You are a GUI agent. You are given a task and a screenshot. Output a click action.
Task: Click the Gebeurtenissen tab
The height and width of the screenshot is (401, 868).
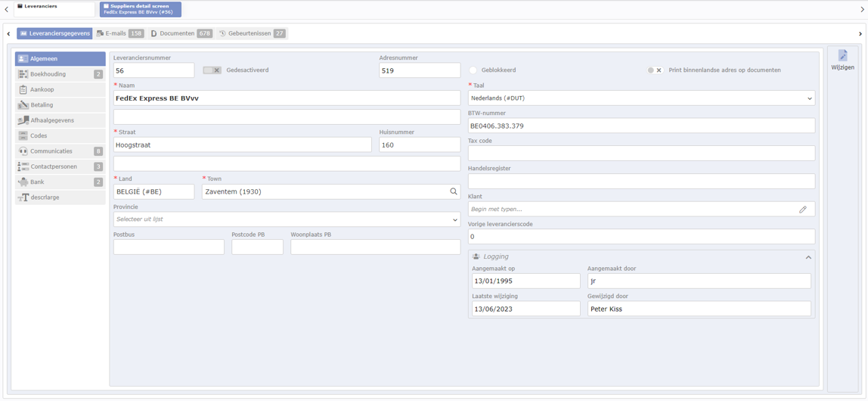(x=252, y=33)
